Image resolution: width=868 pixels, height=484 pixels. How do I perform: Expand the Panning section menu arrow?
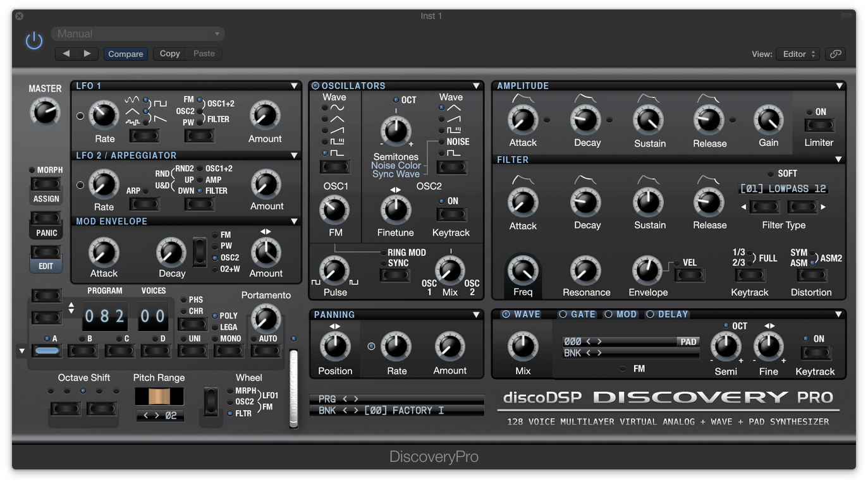(476, 315)
